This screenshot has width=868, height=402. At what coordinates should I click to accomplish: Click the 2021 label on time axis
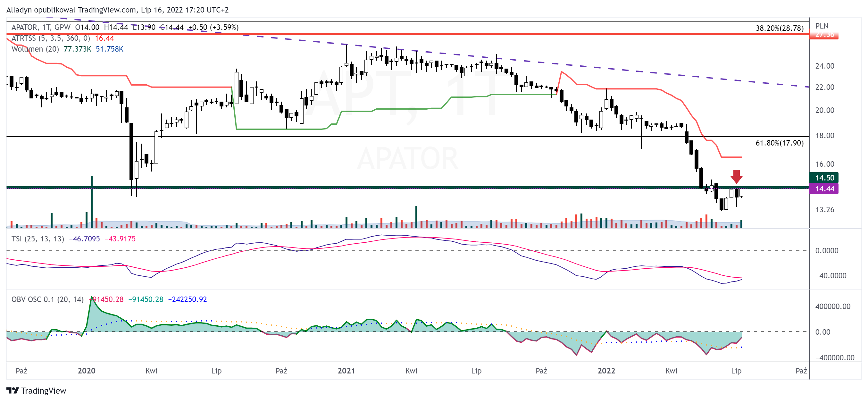[x=346, y=371]
